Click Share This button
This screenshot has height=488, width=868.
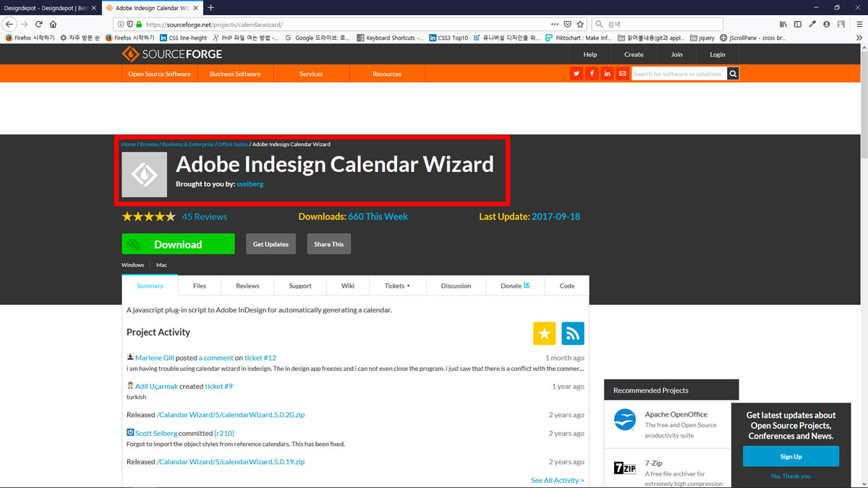329,244
